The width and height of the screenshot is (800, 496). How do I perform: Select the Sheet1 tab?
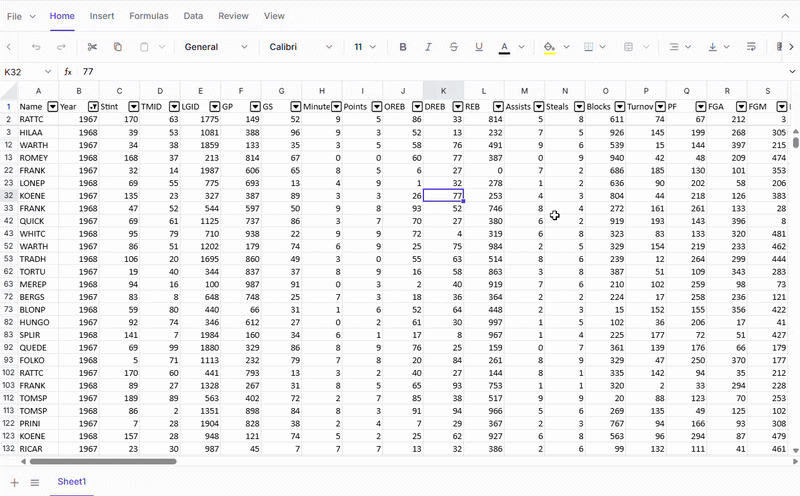point(72,482)
